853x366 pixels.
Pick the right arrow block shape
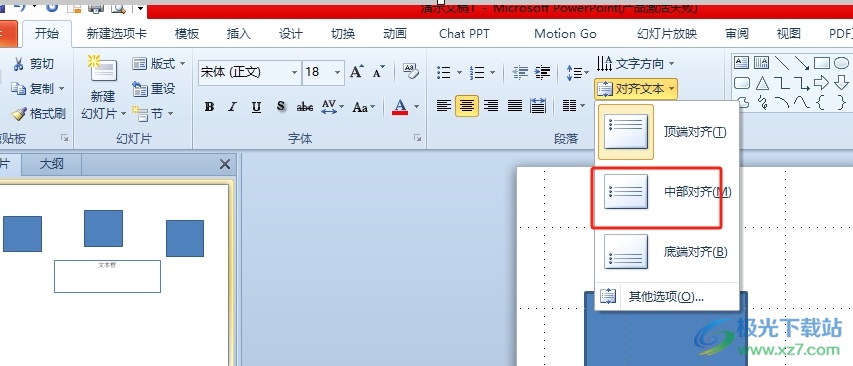[x=821, y=83]
